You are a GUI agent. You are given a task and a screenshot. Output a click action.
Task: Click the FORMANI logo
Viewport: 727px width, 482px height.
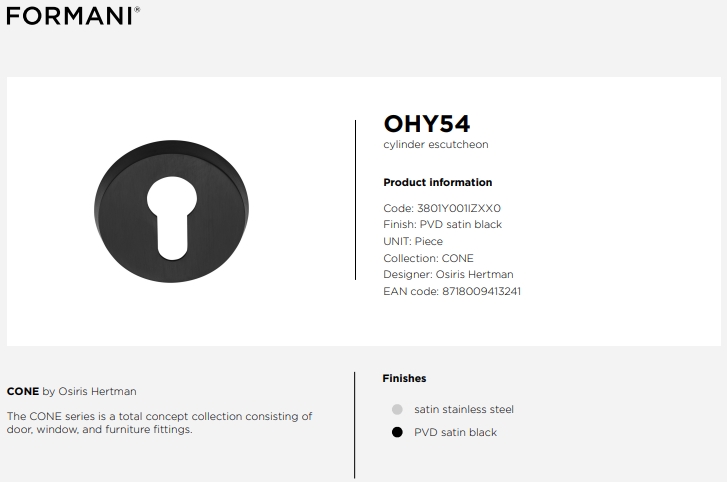tap(73, 16)
